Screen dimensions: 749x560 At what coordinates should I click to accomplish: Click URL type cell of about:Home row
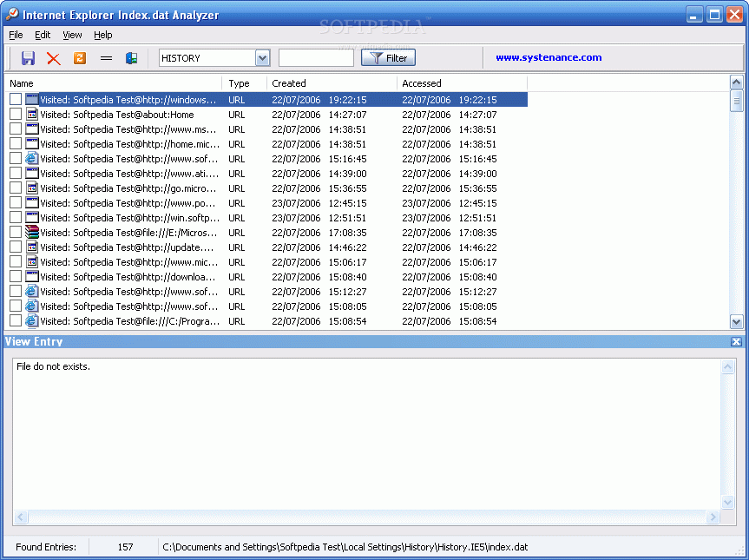point(236,115)
